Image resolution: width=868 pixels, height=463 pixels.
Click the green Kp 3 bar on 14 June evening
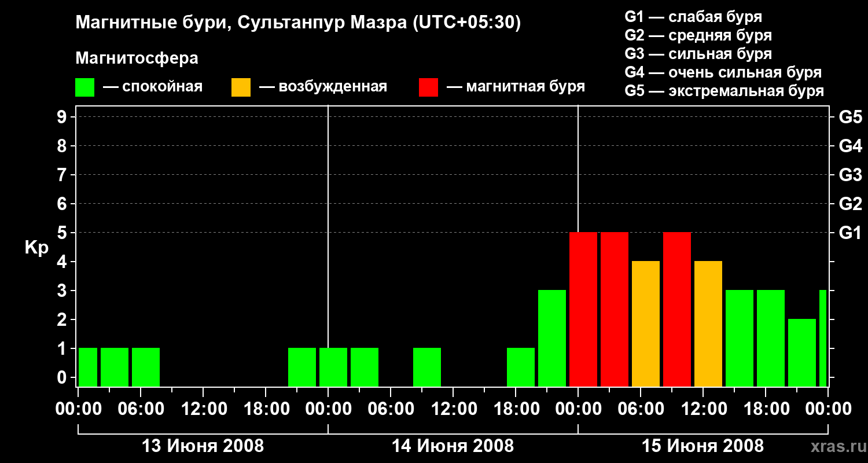[552, 339]
